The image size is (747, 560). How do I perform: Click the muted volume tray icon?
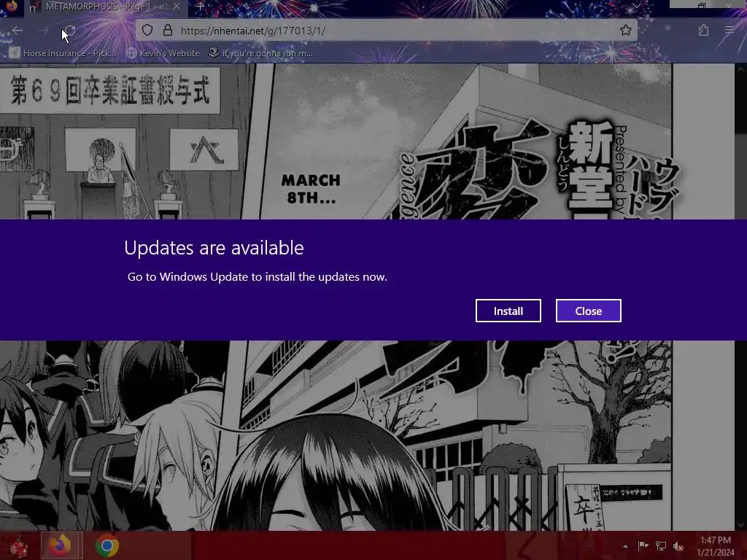(678, 546)
